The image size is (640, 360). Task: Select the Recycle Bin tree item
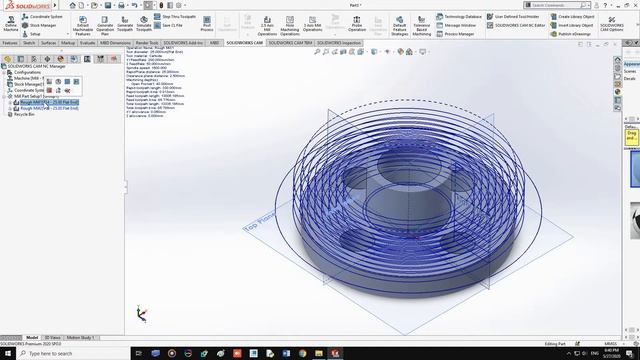click(21, 115)
